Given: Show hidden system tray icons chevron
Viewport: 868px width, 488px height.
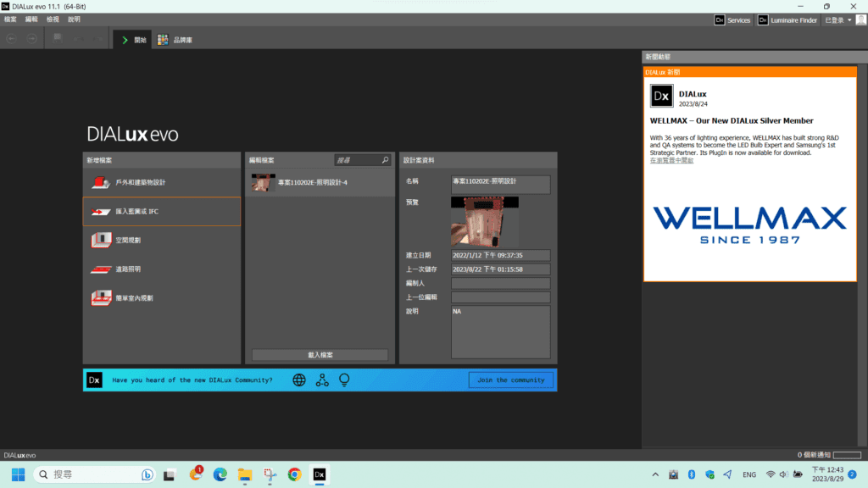Looking at the screenshot, I should (x=655, y=474).
